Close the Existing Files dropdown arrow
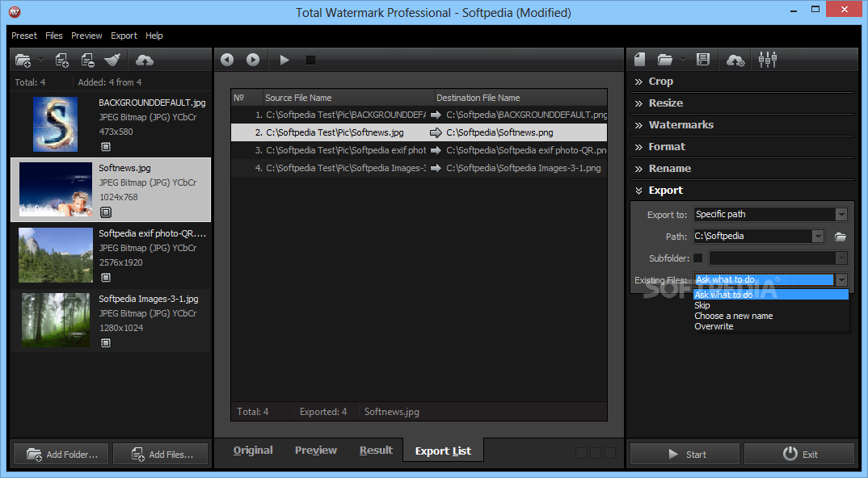868x478 pixels. (x=841, y=280)
